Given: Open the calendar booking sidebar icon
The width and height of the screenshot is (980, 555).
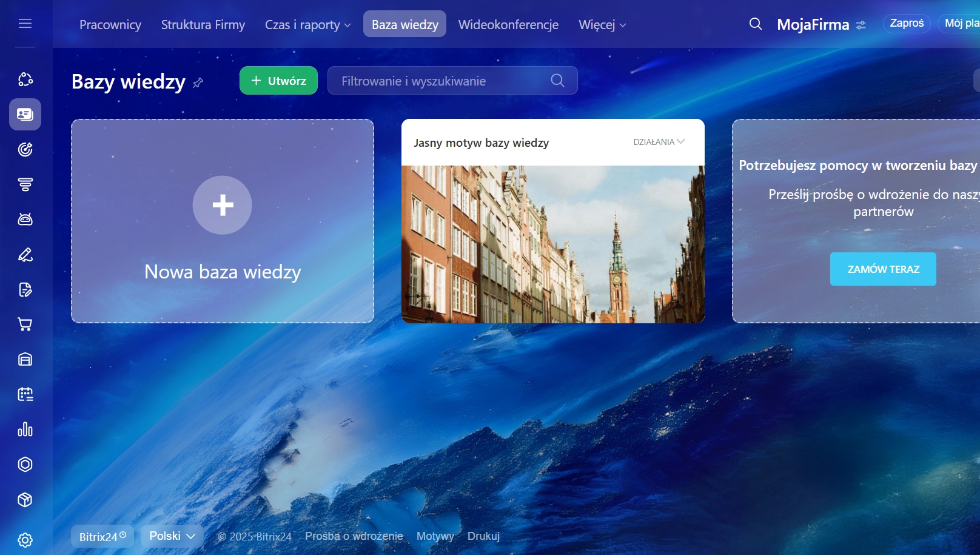Looking at the screenshot, I should (25, 394).
